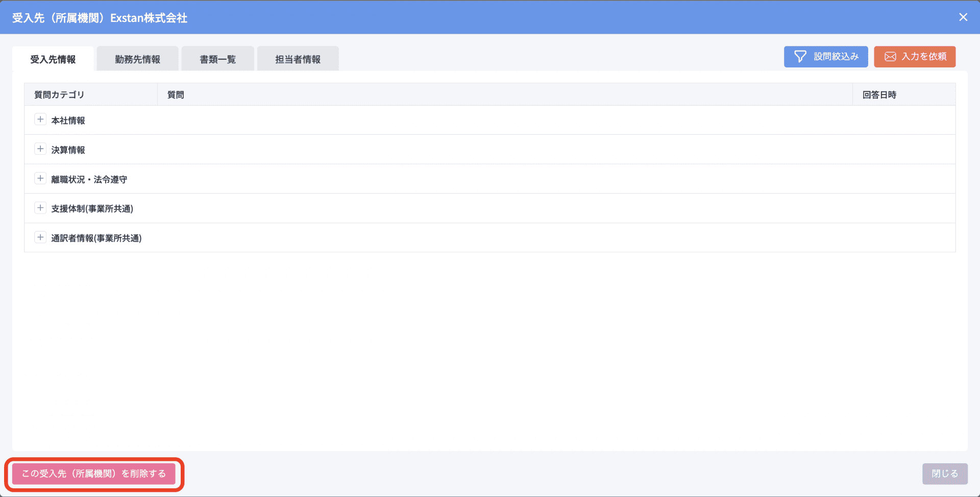Click the 質問カテゴリ column header

pyautogui.click(x=59, y=95)
